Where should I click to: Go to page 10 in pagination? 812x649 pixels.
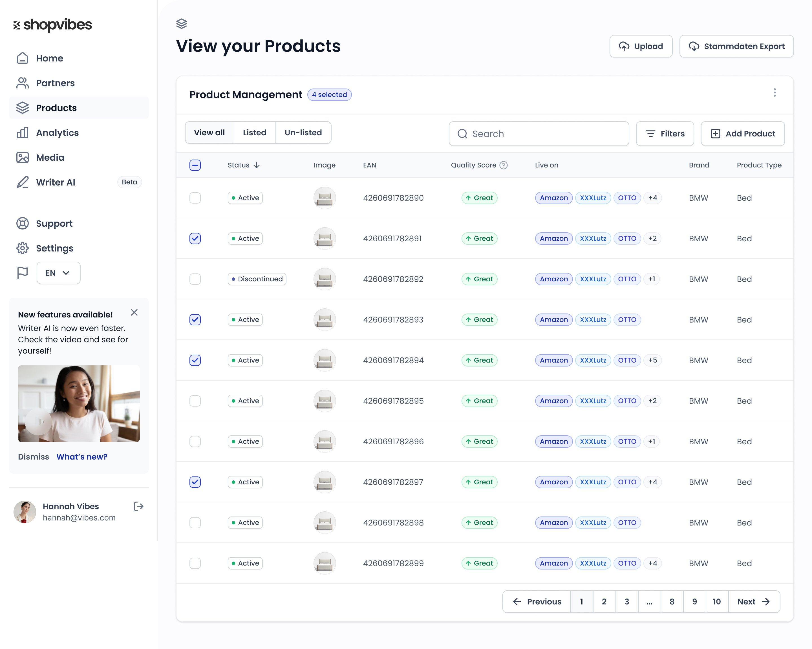(x=717, y=602)
